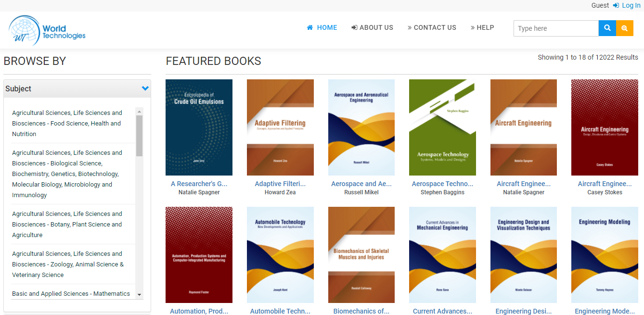Click the Log In arrow icon
This screenshot has width=644, height=315.
click(616, 5)
